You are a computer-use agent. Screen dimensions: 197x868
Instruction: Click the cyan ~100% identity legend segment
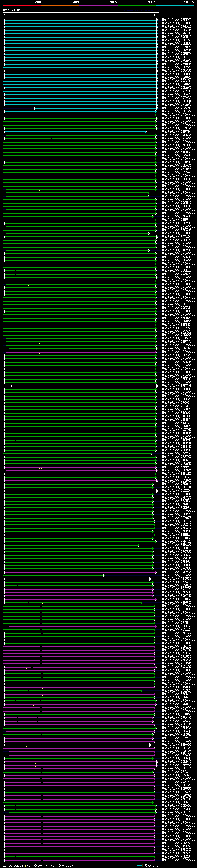coord(175,6)
